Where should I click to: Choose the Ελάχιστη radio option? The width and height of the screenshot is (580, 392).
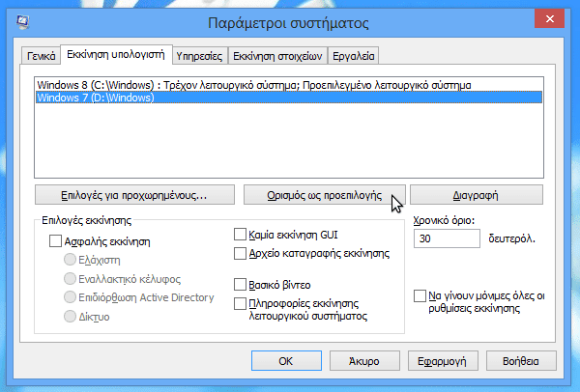tap(70, 260)
